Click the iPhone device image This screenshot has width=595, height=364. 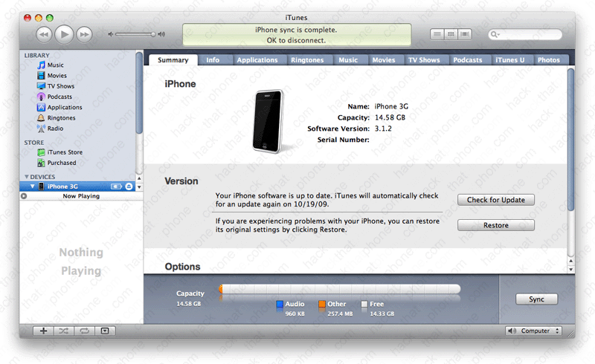(268, 121)
